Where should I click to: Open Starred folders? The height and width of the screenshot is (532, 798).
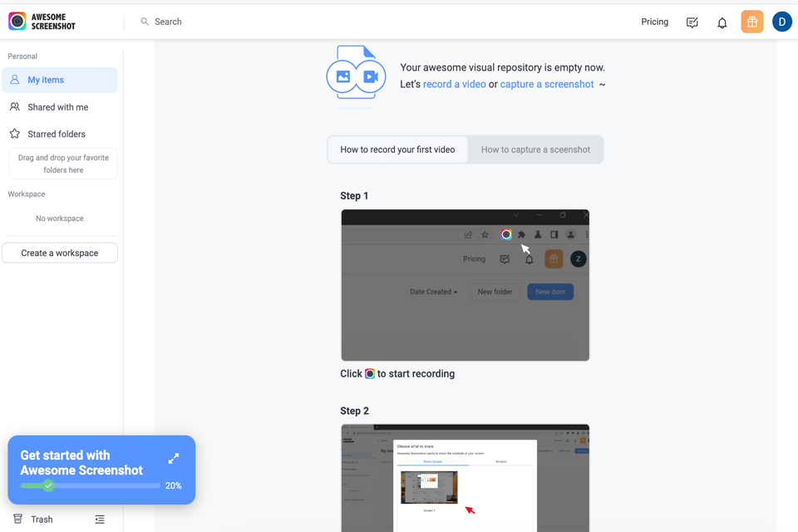pyautogui.click(x=60, y=134)
